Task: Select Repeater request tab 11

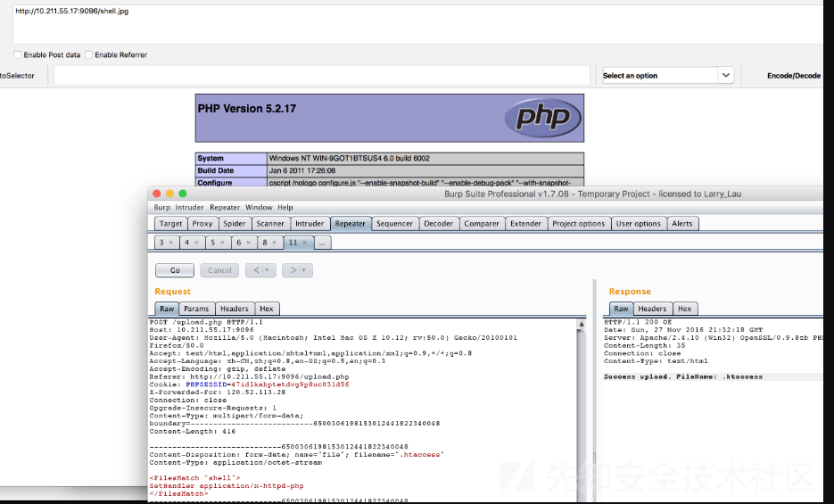Action: (293, 243)
